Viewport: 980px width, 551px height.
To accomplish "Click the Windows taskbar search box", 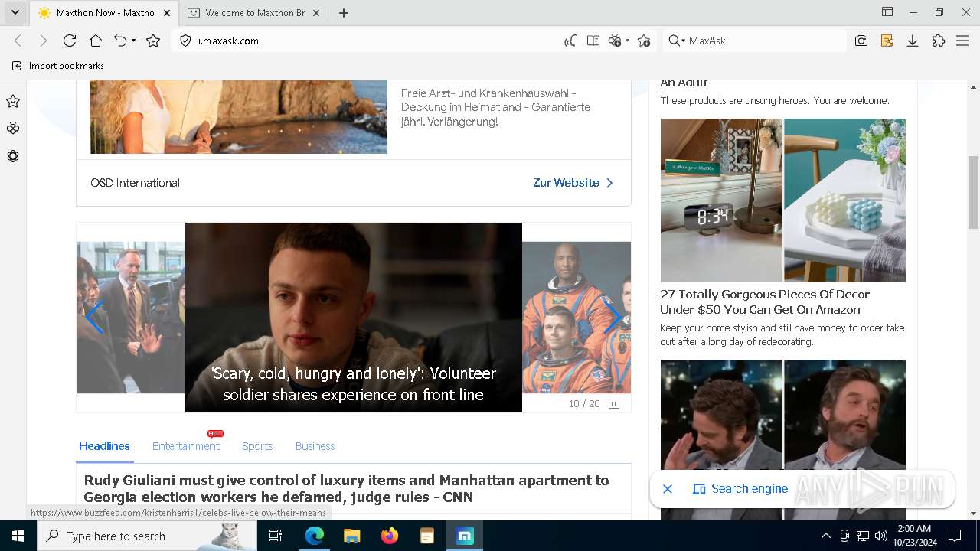I will pyautogui.click(x=147, y=536).
